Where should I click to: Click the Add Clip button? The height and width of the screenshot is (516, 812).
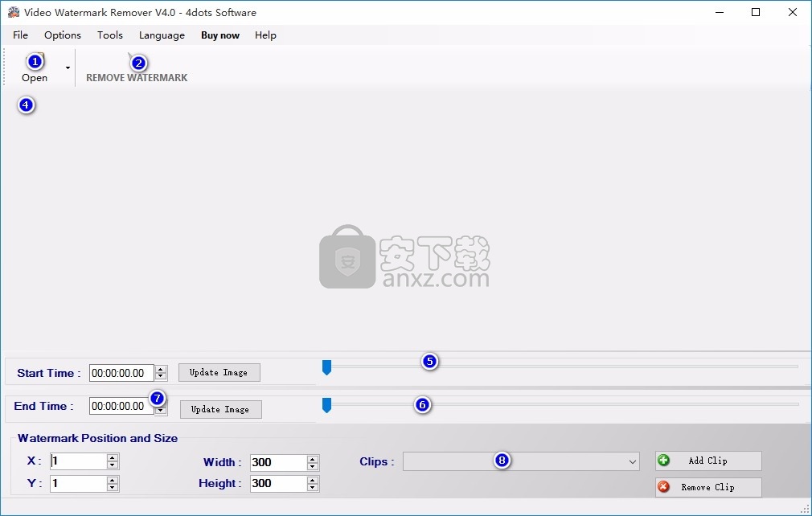(708, 461)
